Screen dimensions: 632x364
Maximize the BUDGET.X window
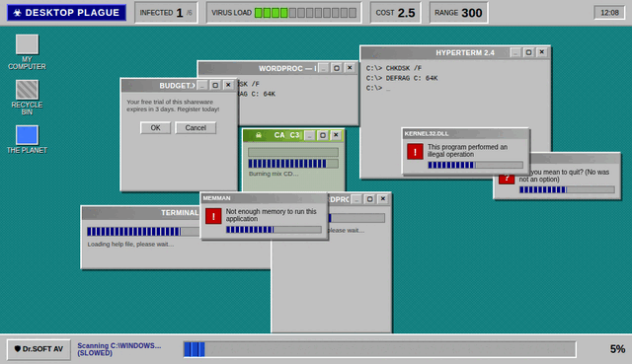pyautogui.click(x=215, y=85)
